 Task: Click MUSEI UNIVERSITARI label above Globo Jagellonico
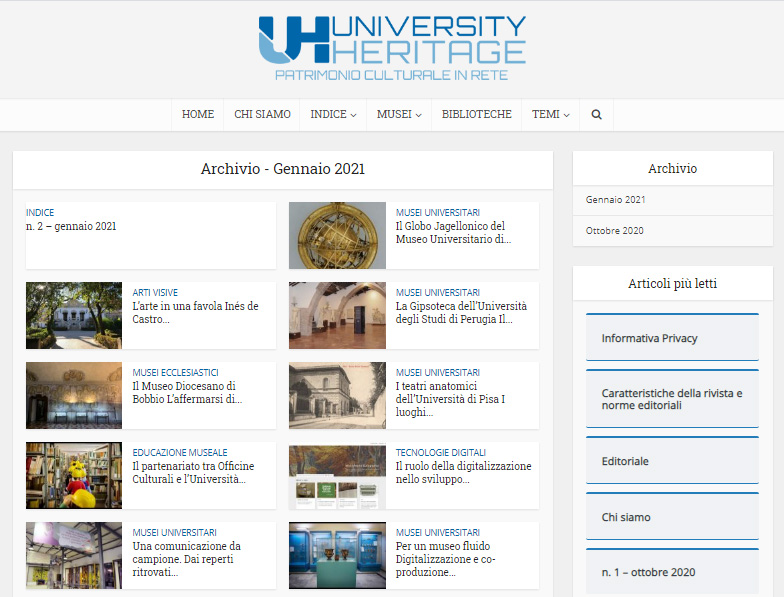(x=438, y=212)
